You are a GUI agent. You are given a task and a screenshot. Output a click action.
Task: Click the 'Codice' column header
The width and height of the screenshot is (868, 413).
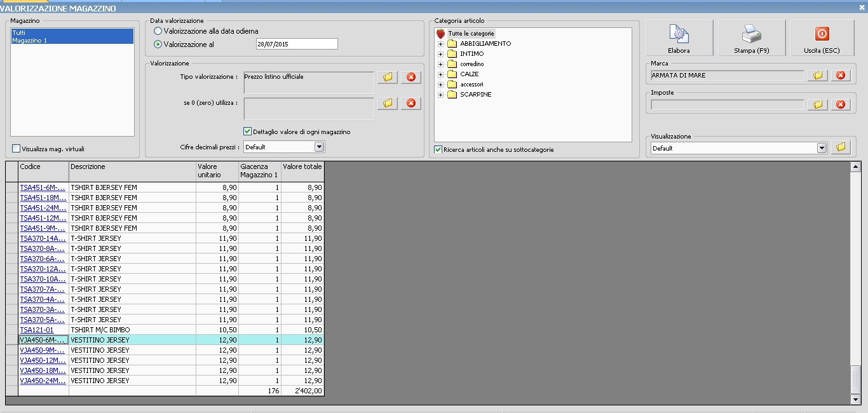point(43,172)
